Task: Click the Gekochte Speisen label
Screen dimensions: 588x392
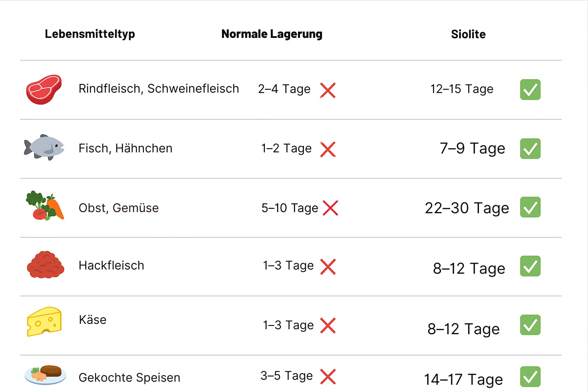Action: (129, 378)
